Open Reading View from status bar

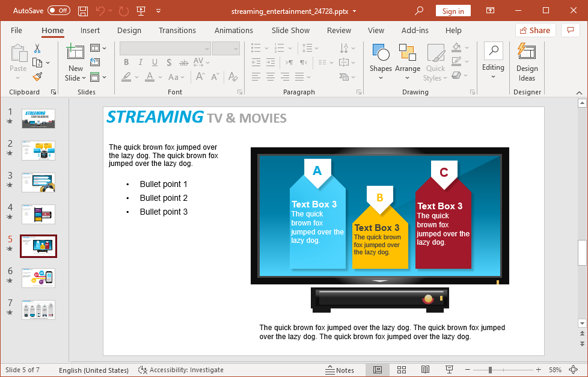(425, 370)
